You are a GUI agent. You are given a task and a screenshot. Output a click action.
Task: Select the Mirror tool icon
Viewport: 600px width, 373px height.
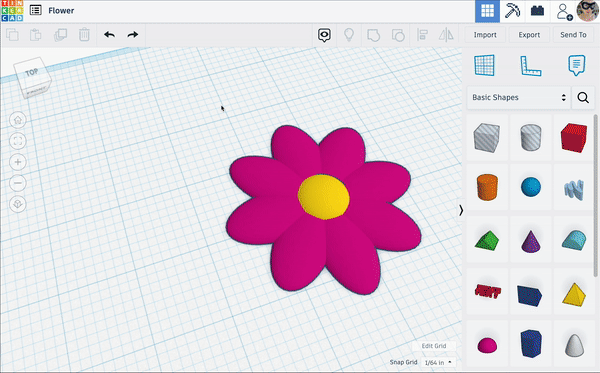tap(446, 35)
